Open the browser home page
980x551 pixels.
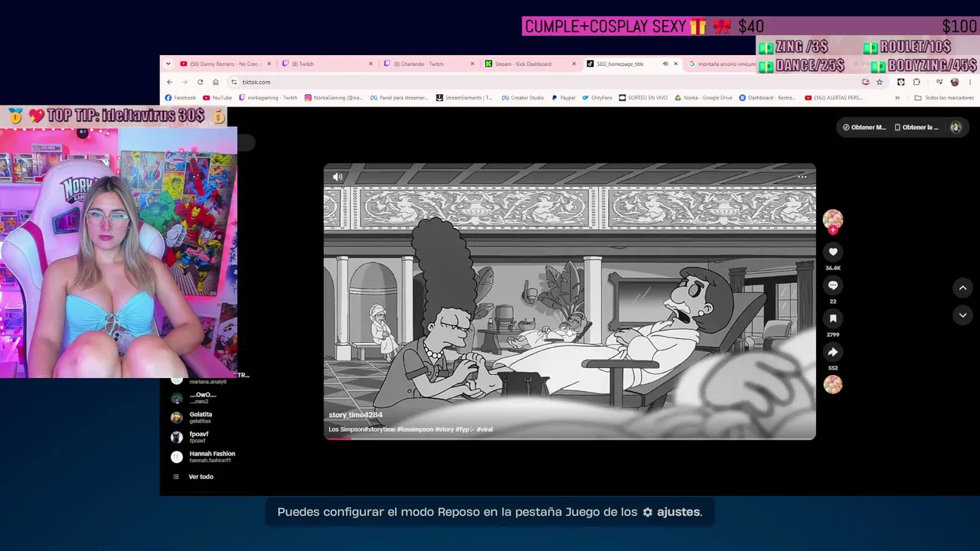[216, 82]
